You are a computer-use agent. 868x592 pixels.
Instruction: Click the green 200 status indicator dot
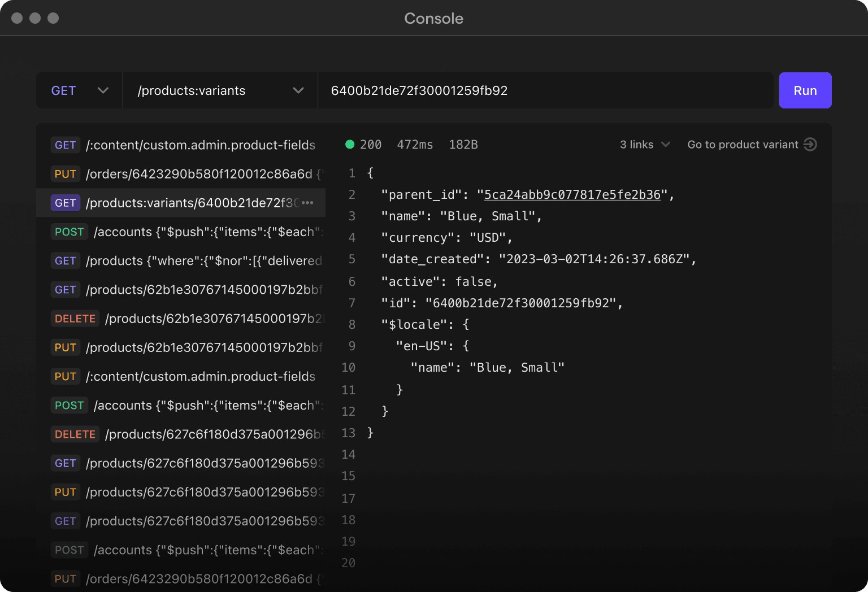(350, 145)
